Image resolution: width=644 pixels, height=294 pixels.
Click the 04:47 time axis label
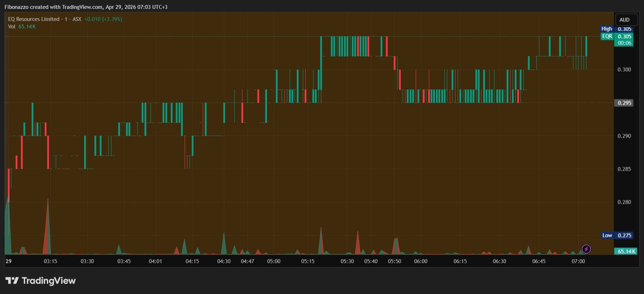[247, 261]
